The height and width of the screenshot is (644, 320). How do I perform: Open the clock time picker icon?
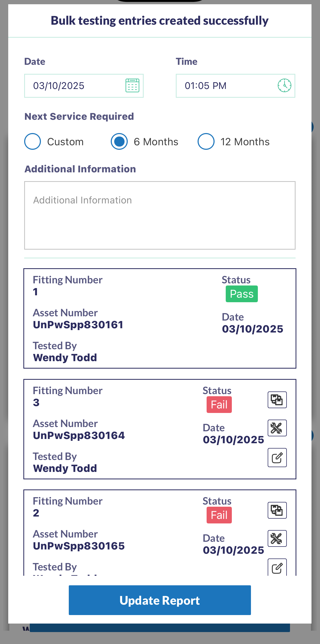click(284, 86)
